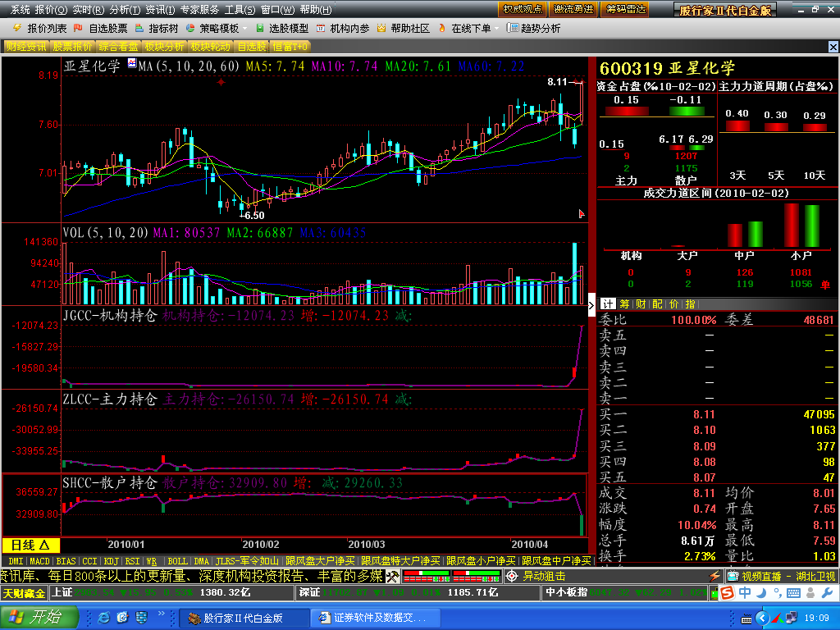The image size is (840, 630).
Task: Switch to the 股票报价 tab
Action: click(x=72, y=47)
